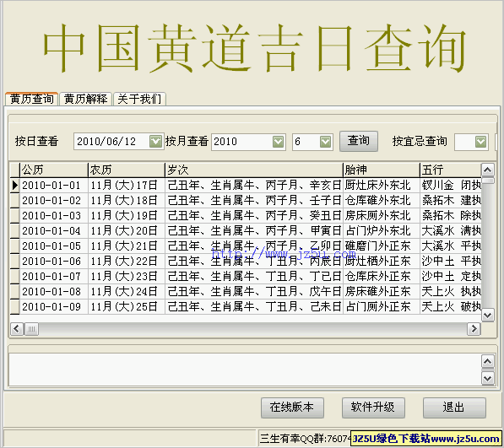
Task: Expand the month 6 dropdown
Action: pos(325,142)
